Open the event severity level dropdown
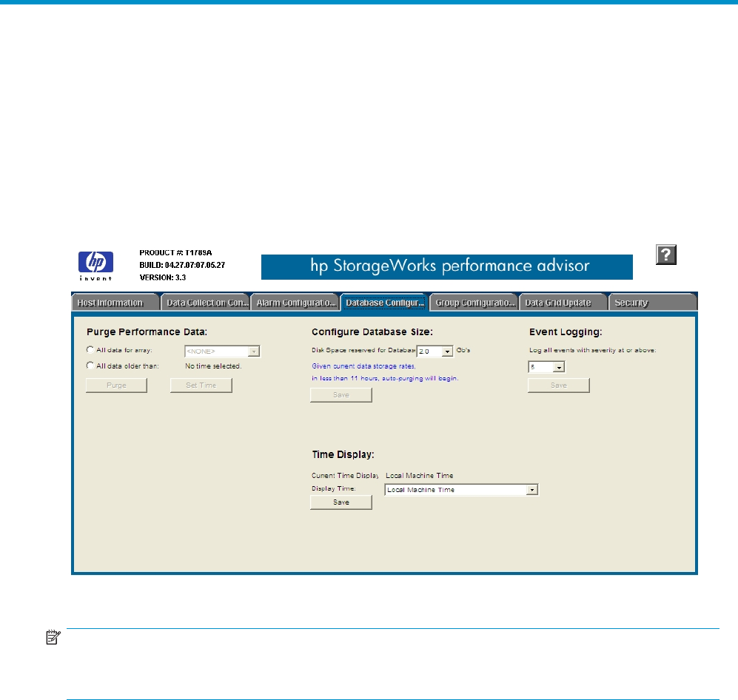This screenshot has height=700, width=738. coord(546,367)
